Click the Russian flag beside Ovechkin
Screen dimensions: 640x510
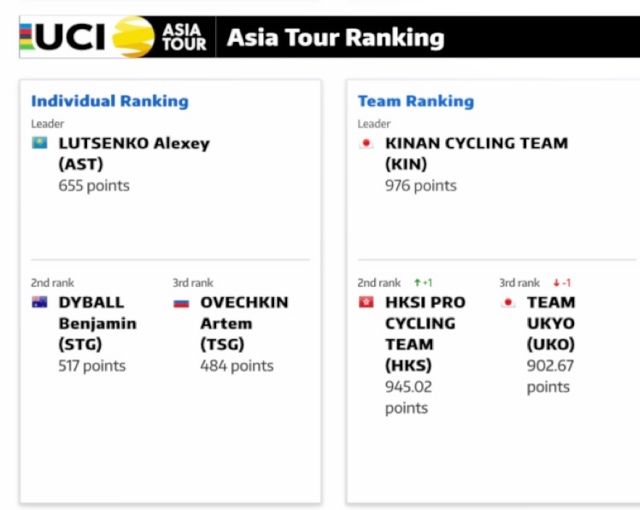pyautogui.click(x=181, y=303)
